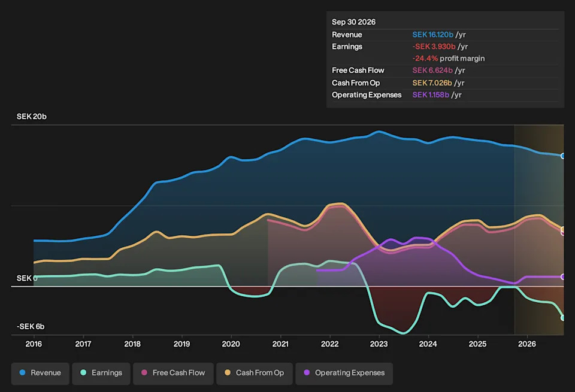This screenshot has width=575, height=392.
Task: Toggle the Free Cash Flow legend button
Action: tap(173, 373)
